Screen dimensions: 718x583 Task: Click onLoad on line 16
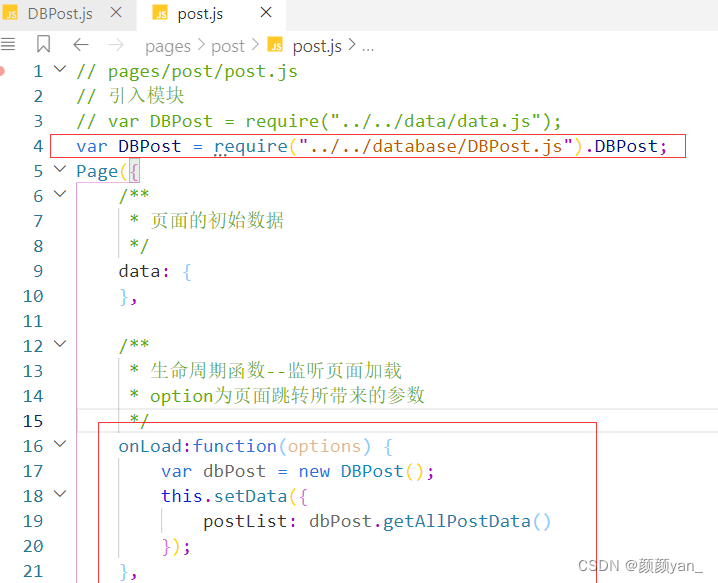tap(150, 446)
